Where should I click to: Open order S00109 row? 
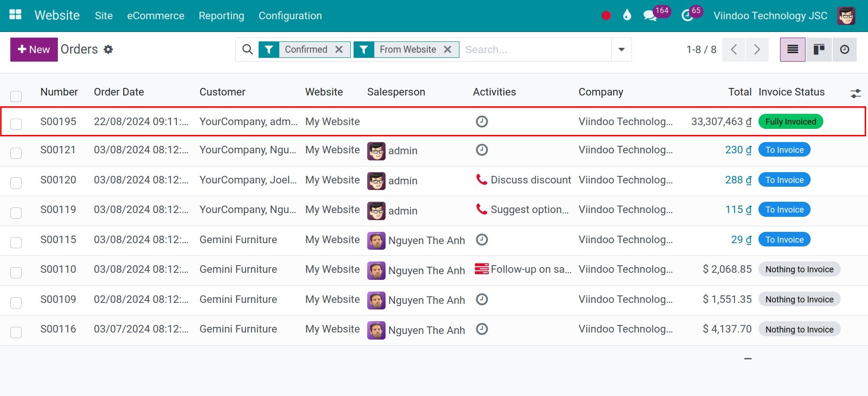(x=434, y=300)
